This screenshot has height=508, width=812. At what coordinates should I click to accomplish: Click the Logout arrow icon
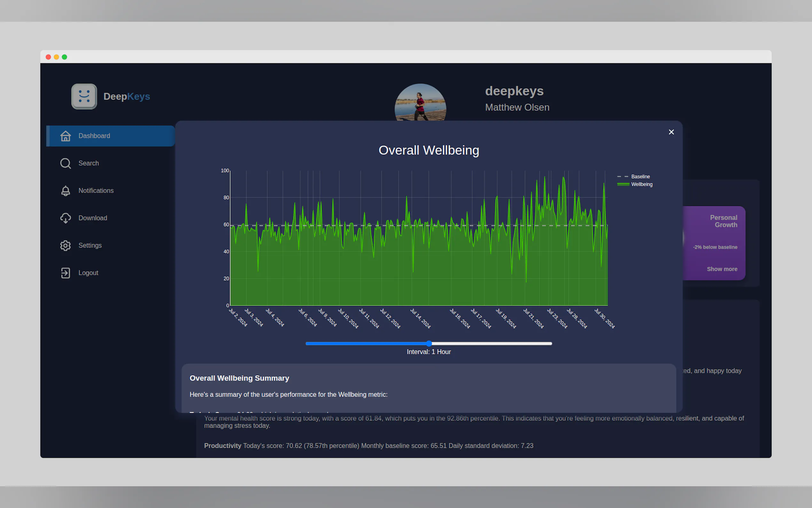66,273
